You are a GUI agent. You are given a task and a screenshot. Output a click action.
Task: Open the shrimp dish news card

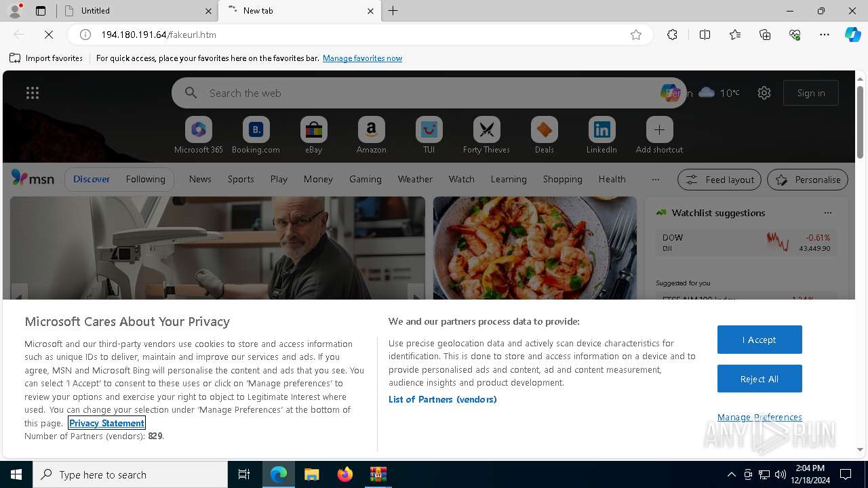coord(535,248)
